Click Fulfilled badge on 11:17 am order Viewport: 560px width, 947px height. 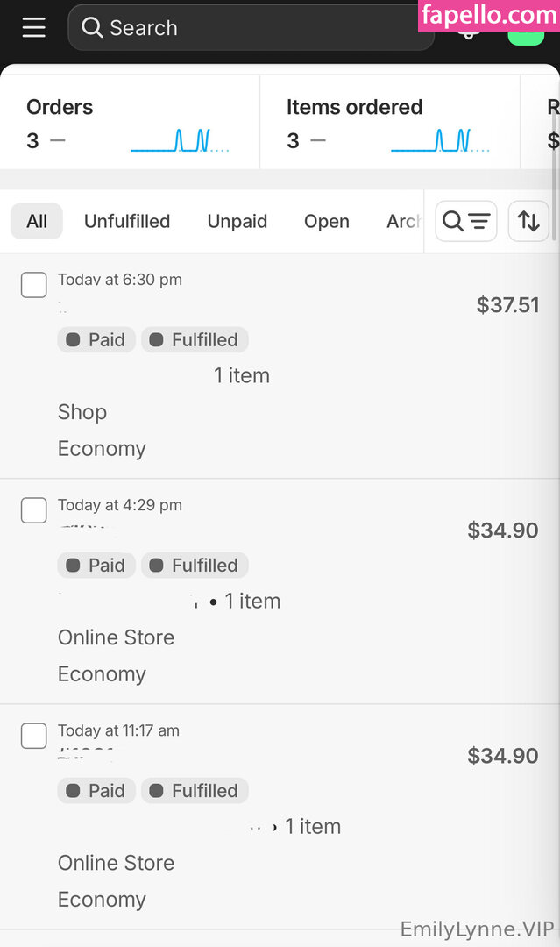(195, 791)
